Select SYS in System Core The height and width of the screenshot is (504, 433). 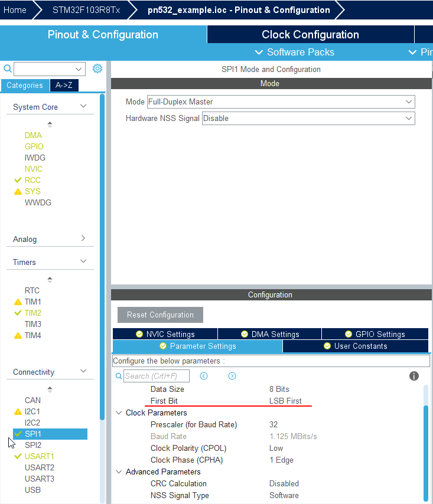[x=32, y=192]
